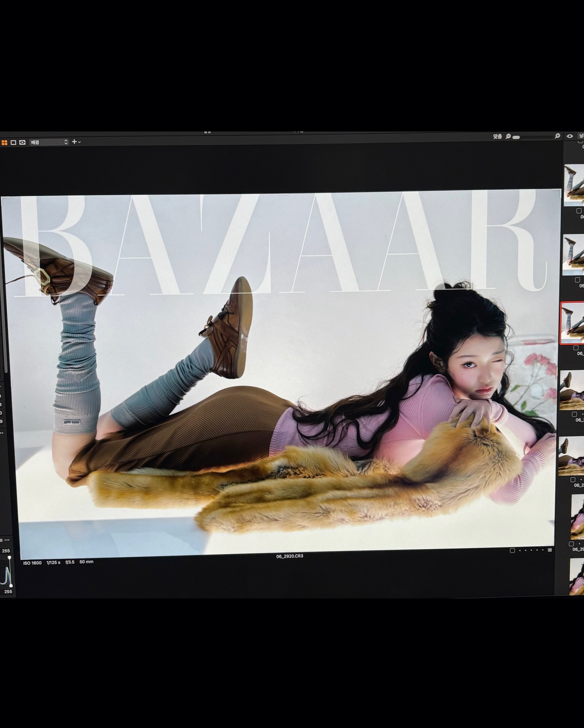
Task: Open the levels panel three-dot menu
Action: click(7, 541)
